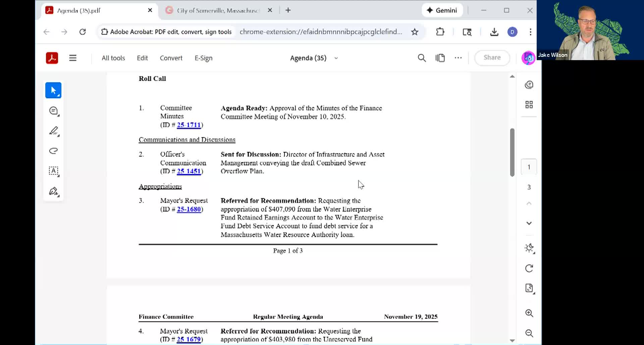Go to next page with down chevron
The height and width of the screenshot is (345, 644).
tap(529, 223)
